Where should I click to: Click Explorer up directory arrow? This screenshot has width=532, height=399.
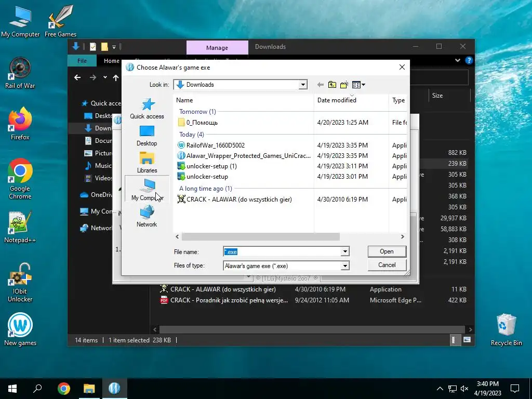click(116, 78)
